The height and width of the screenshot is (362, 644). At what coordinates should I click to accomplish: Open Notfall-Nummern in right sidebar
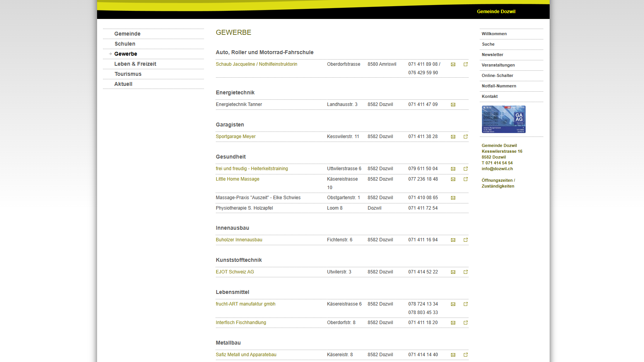499,86
